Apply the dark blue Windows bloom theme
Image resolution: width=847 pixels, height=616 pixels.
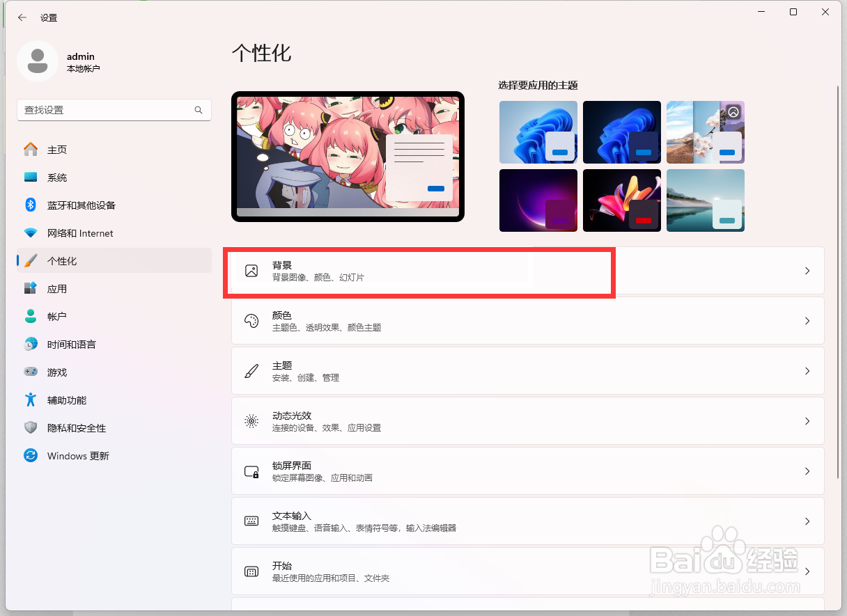click(622, 132)
